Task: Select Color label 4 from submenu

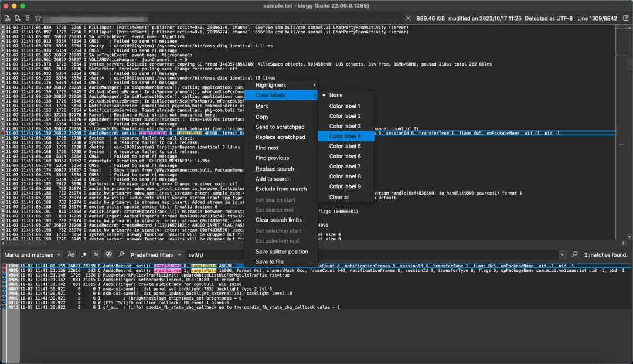Action: click(345, 136)
